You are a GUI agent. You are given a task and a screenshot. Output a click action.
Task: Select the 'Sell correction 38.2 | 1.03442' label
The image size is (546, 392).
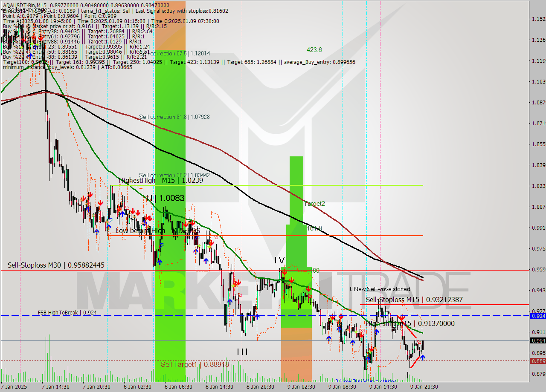click(x=174, y=175)
